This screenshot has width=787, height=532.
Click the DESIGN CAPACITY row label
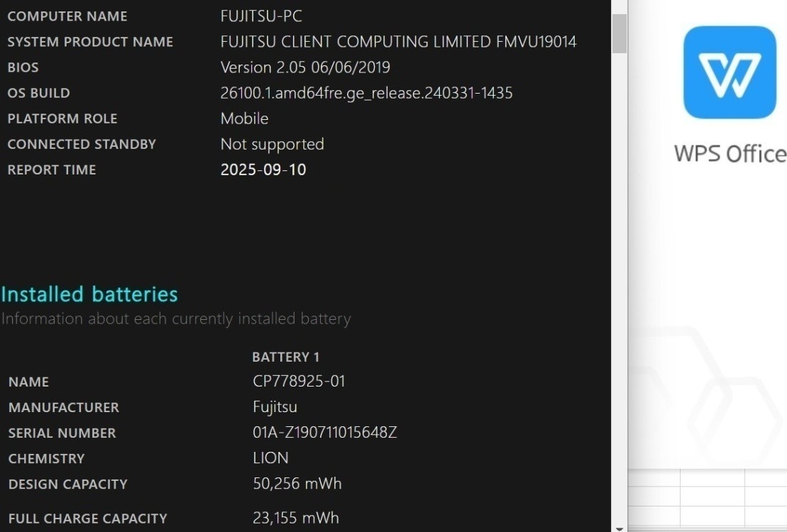67,484
